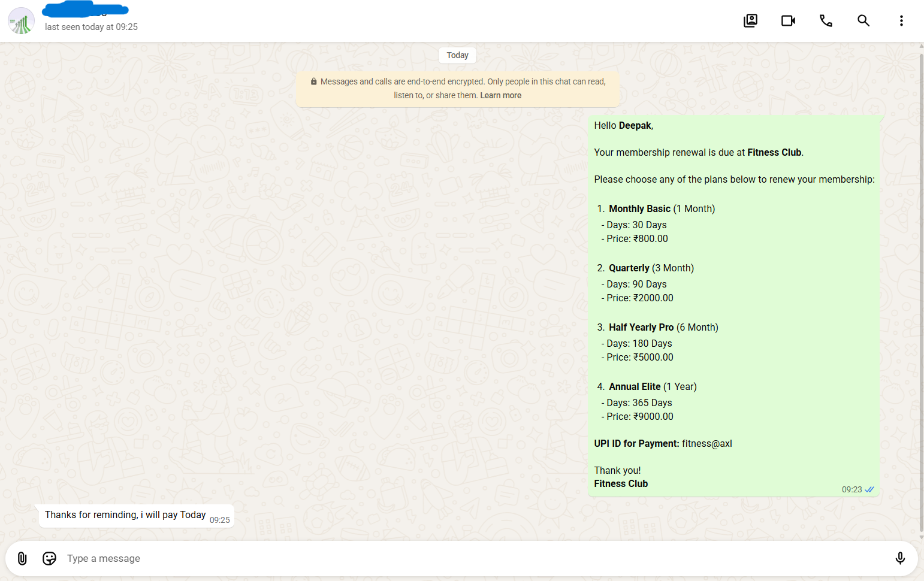Select the Annual Elite heading
This screenshot has width=924, height=581.
(635, 386)
